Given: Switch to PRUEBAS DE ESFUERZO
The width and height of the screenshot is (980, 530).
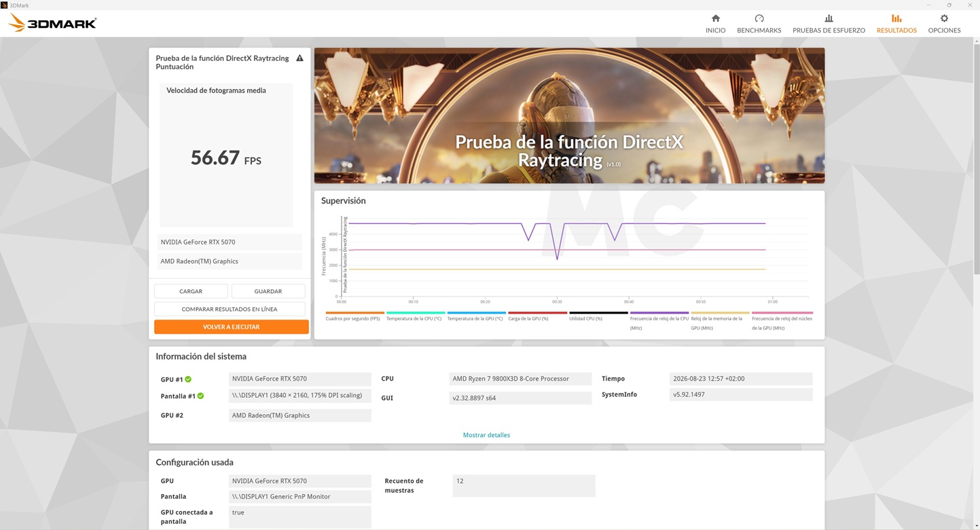Looking at the screenshot, I should (x=829, y=24).
